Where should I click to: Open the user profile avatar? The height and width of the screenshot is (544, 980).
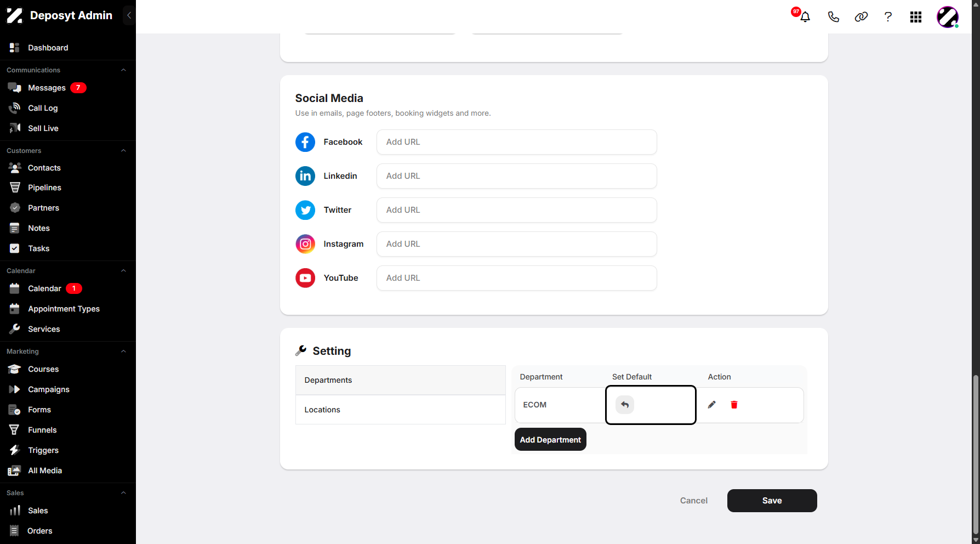point(948,17)
